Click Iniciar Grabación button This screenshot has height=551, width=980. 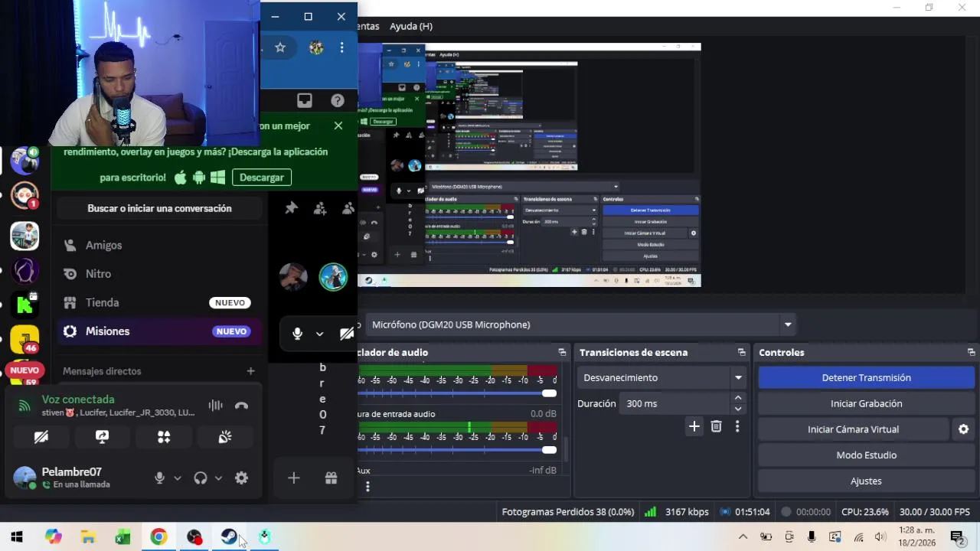(867, 403)
